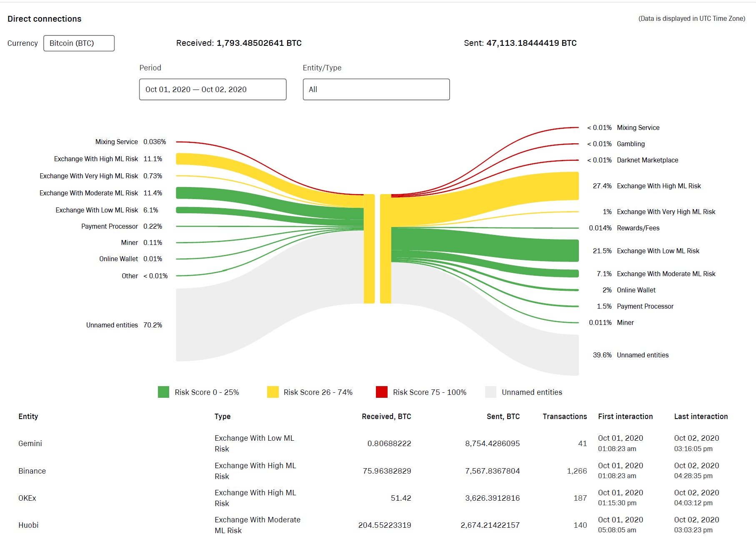Sort table by Transactions column header
756x539 pixels.
pyautogui.click(x=564, y=416)
